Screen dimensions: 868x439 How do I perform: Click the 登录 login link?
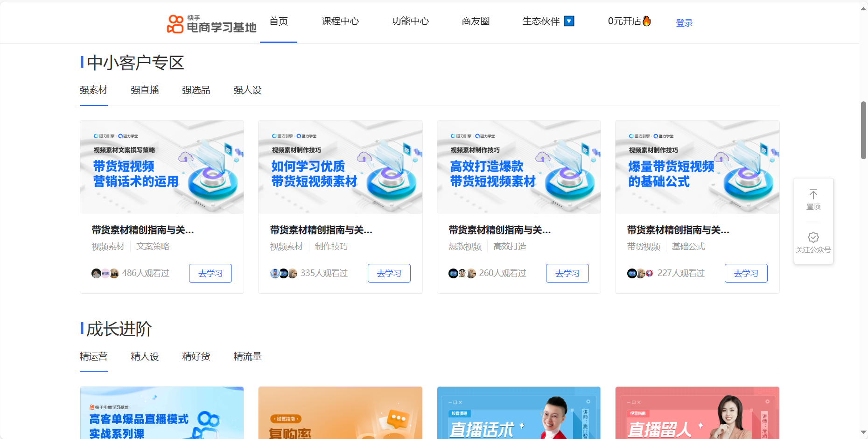(x=684, y=23)
